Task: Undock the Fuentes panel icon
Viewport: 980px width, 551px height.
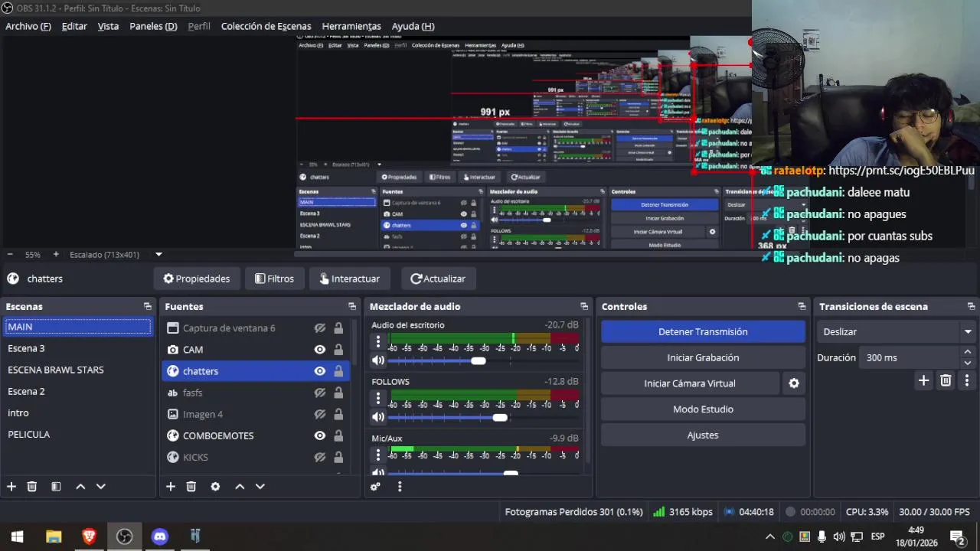Action: pos(352,306)
